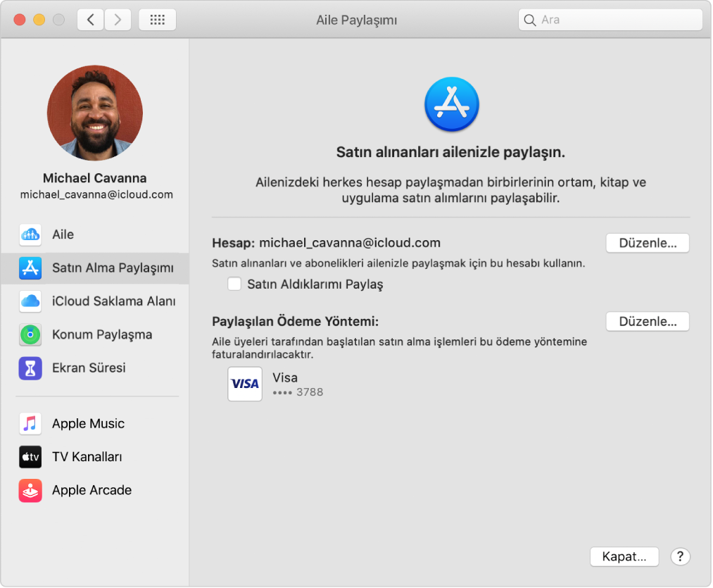Click the Paylaşılan Ödeme Yöntemi label

point(295,322)
